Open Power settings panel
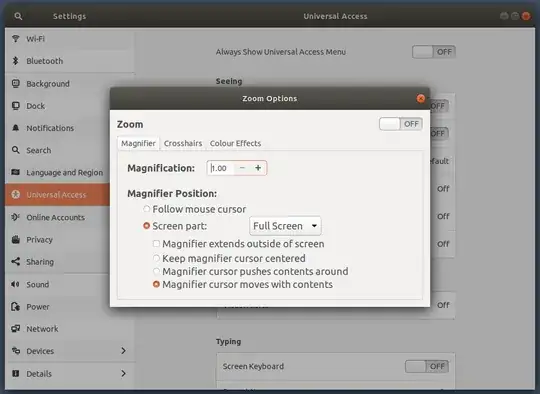Viewport: 540px width, 394px height. (58, 307)
